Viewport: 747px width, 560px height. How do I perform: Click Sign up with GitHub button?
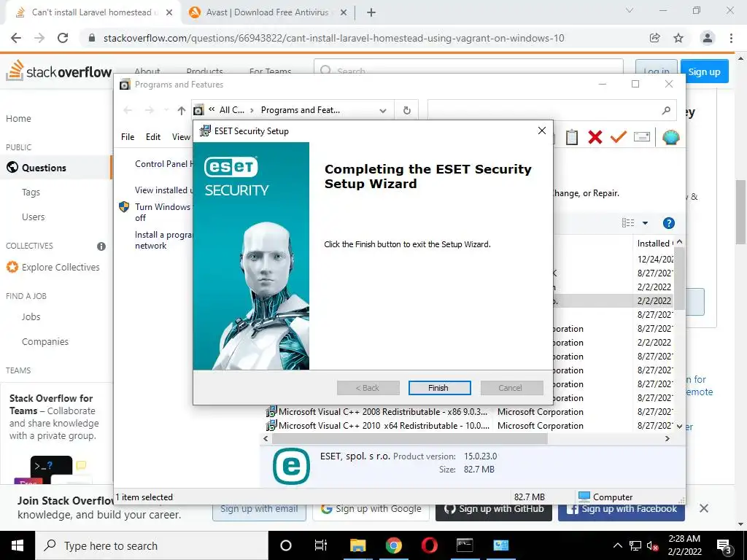(x=494, y=510)
